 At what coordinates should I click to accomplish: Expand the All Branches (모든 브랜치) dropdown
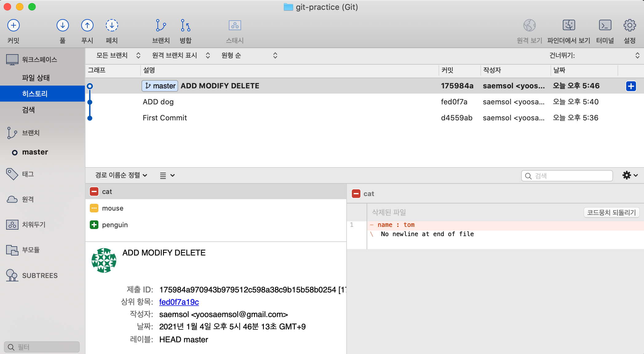[x=118, y=55]
